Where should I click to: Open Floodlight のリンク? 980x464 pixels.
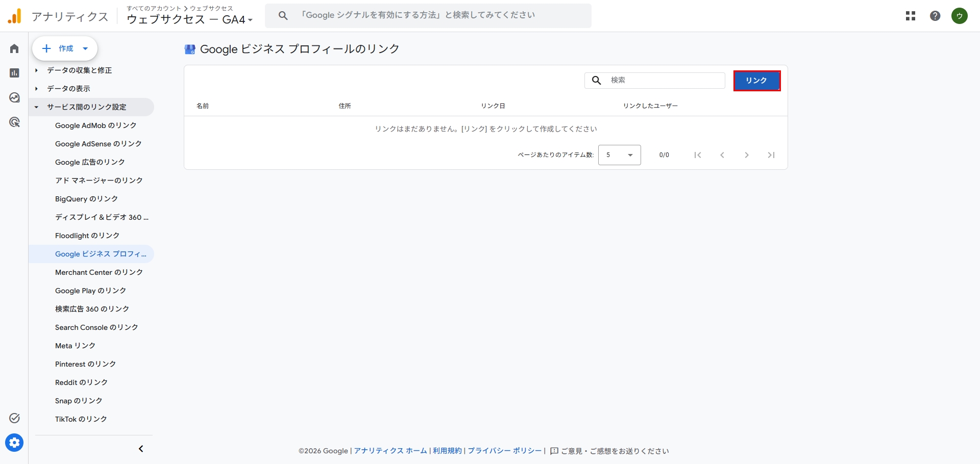pyautogui.click(x=87, y=236)
